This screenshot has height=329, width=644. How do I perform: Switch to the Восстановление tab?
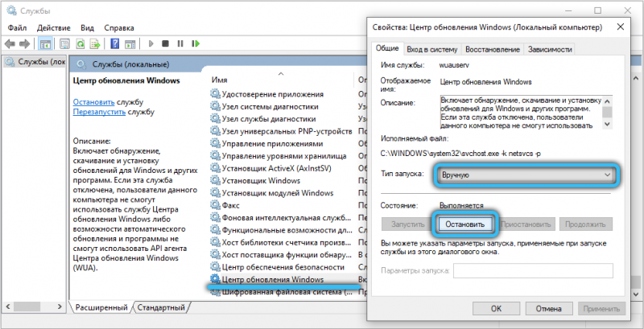click(493, 49)
